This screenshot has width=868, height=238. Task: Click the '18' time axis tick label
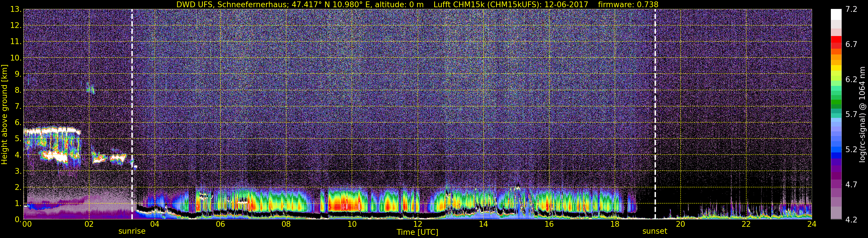point(614,224)
